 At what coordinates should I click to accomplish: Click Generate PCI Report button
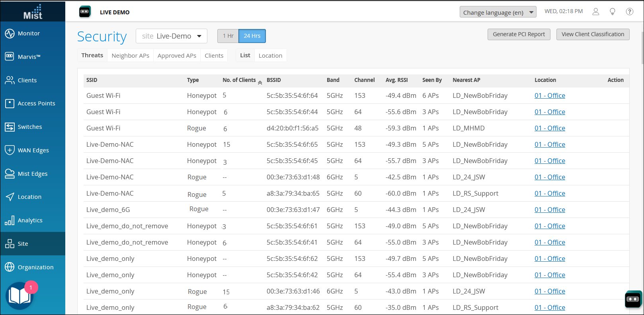(519, 34)
